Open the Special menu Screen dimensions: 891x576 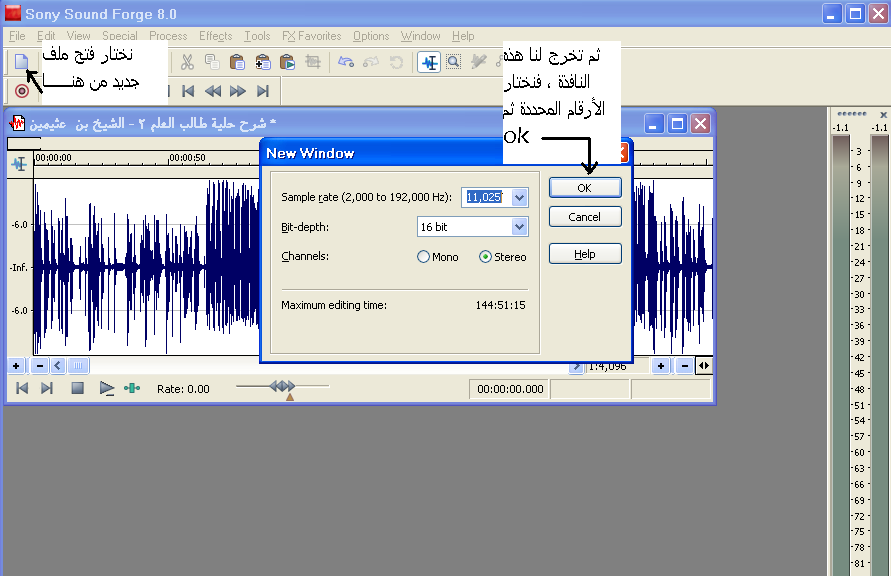[x=120, y=36]
